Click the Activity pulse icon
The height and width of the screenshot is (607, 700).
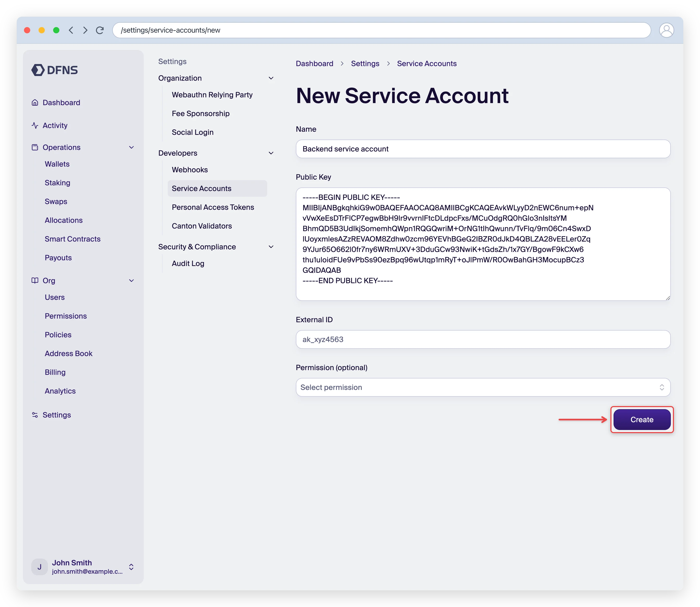pos(35,126)
